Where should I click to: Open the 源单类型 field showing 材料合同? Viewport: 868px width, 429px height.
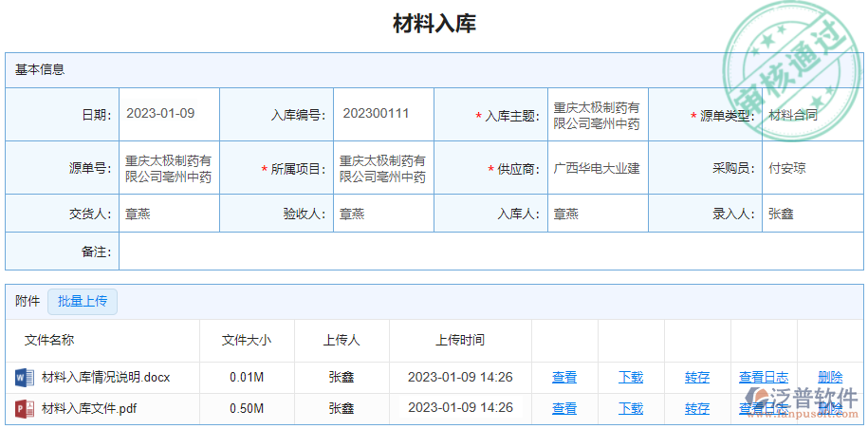(x=813, y=114)
